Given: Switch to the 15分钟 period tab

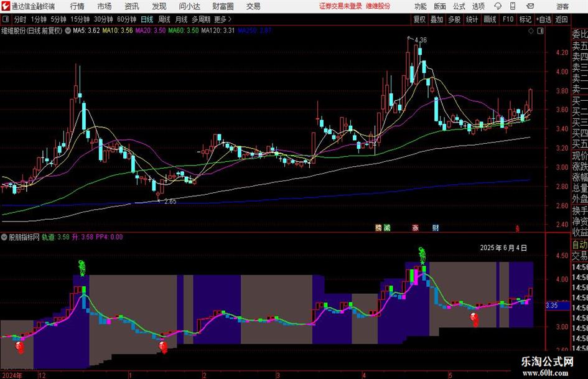Looking at the screenshot, I should coord(80,19).
